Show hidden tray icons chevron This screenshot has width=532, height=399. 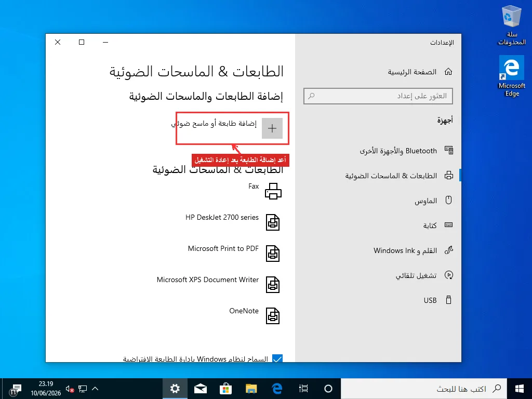96,389
